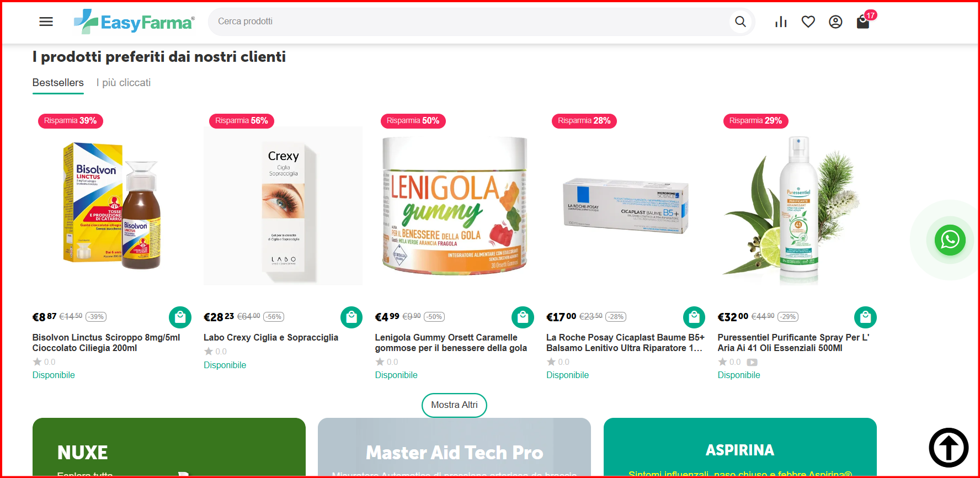Start a WhatsApp chat
Image resolution: width=980 pixels, height=478 pixels.
[x=950, y=240]
